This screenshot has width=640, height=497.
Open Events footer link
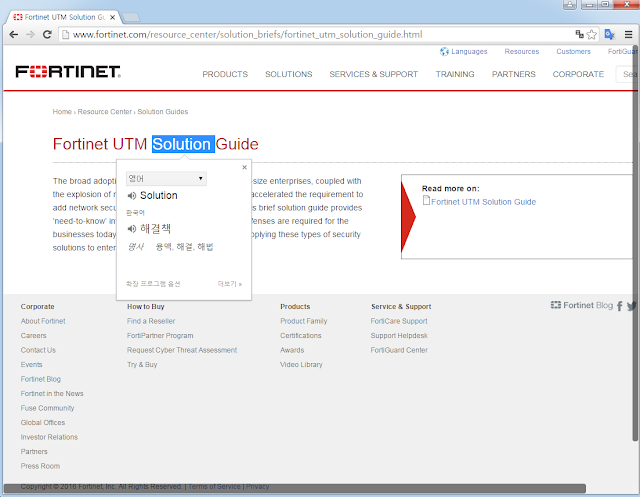31,365
